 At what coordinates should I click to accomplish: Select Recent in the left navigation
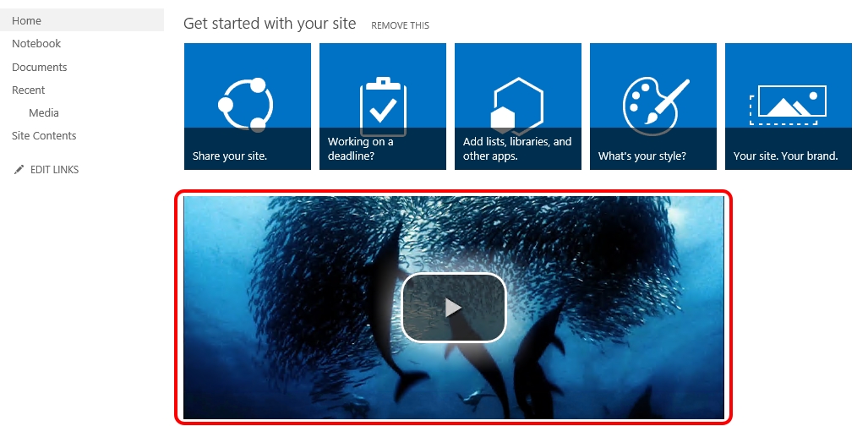pos(28,90)
